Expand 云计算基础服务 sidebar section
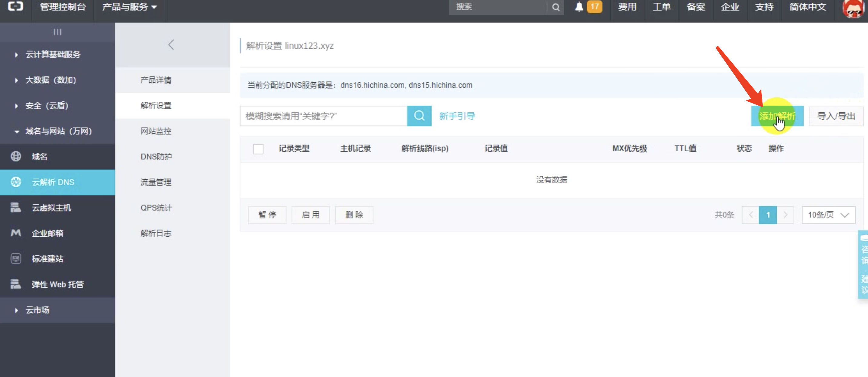The image size is (868, 377). [53, 54]
